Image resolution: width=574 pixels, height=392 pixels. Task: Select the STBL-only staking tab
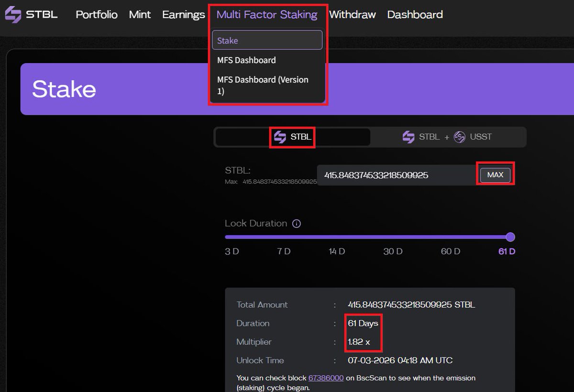[x=292, y=137]
